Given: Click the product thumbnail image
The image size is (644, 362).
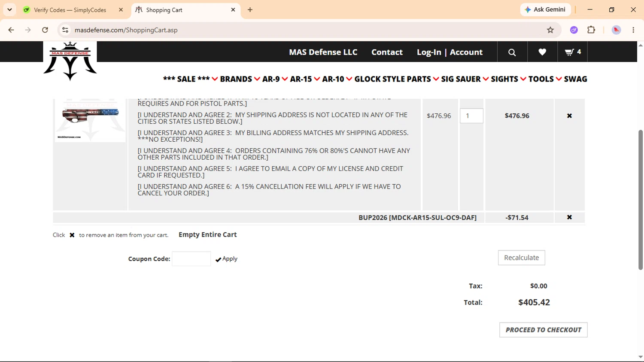Looking at the screenshot, I should [x=90, y=120].
